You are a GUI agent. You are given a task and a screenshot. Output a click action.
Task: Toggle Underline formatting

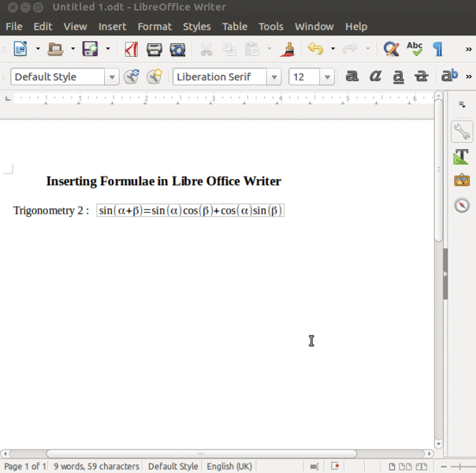click(x=399, y=76)
